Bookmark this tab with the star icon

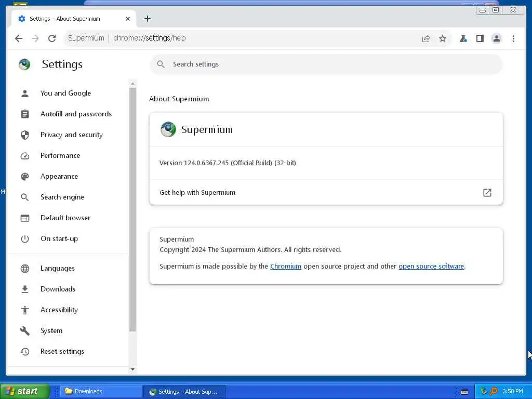[443, 38]
